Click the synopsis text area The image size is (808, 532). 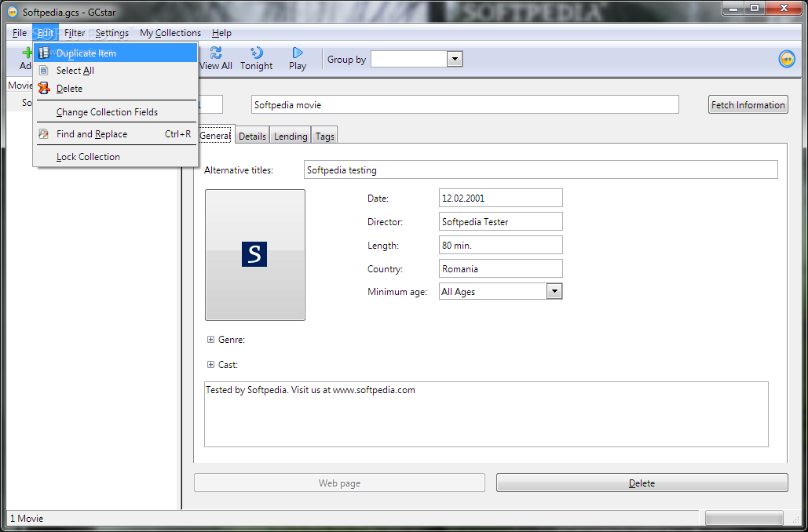coord(487,414)
